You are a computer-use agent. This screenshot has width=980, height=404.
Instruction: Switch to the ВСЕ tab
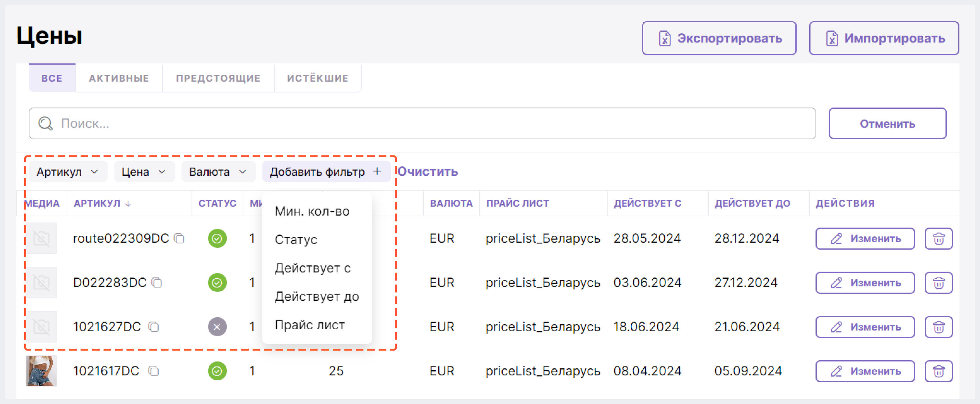point(52,78)
